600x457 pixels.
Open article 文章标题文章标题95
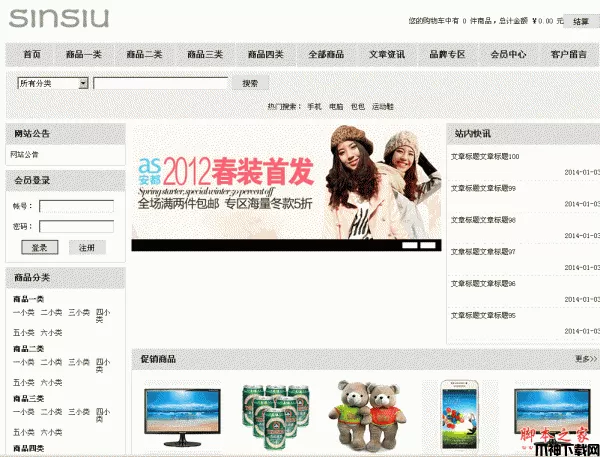(483, 315)
